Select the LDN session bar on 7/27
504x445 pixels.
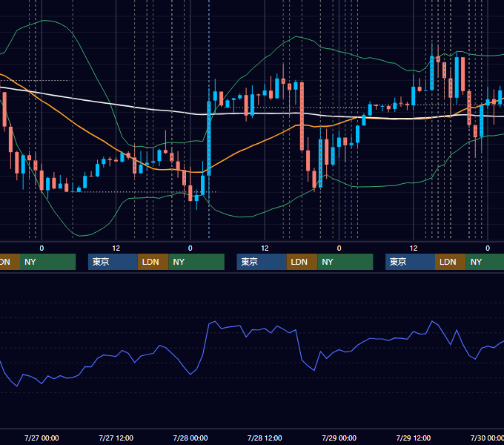[x=153, y=262]
